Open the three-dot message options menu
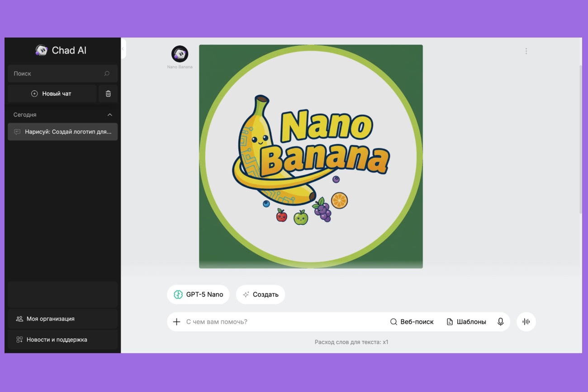The width and height of the screenshot is (588, 392). coord(526,51)
